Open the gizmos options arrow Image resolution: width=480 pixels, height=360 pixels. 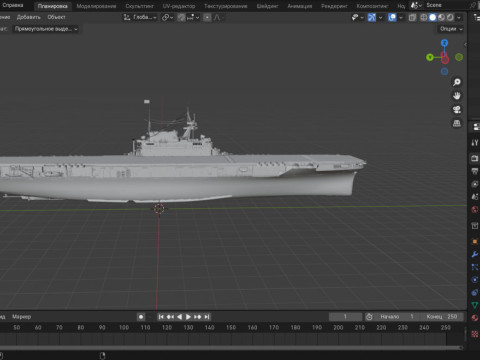click(x=380, y=17)
